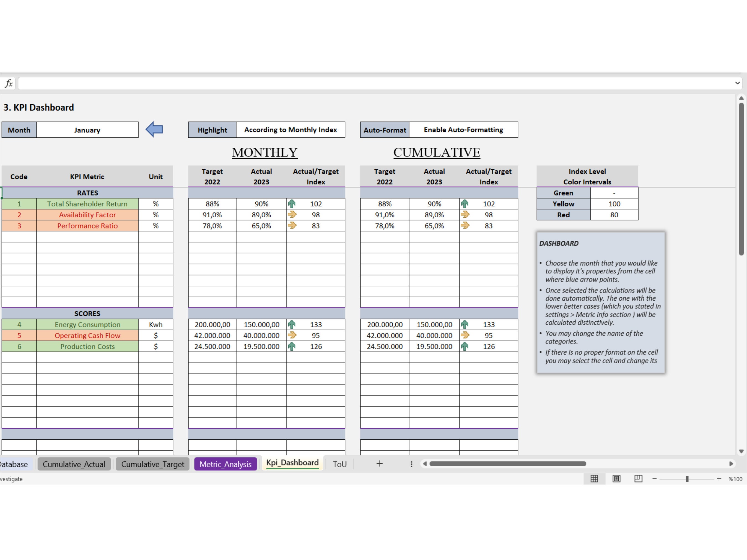Click the green up arrow beside Energy Consumption

tap(292, 324)
